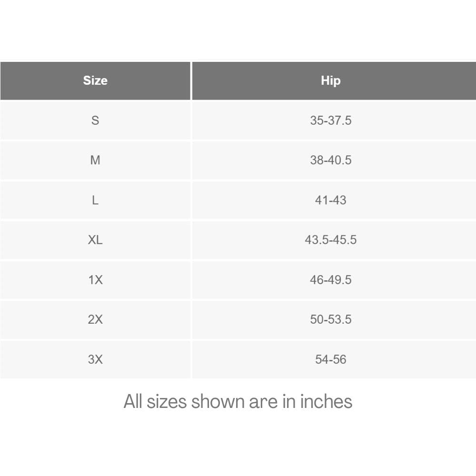476x476 pixels.
Task: Click the 41-43 hip measurement
Action: click(330, 200)
